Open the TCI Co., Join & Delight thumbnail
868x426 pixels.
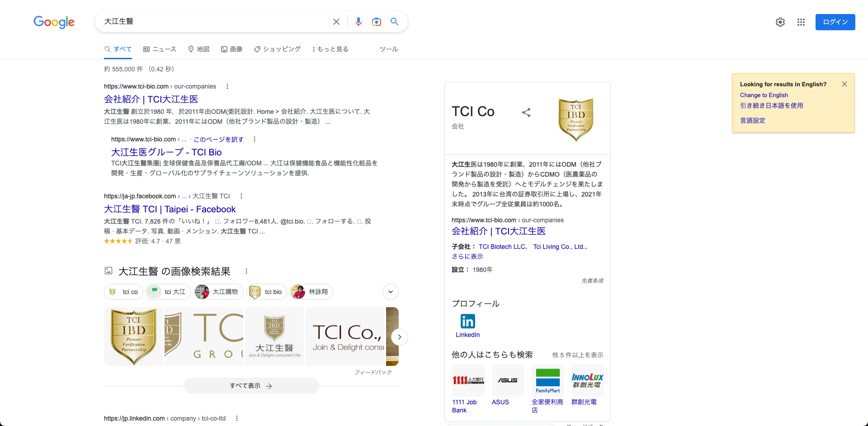[x=345, y=337]
